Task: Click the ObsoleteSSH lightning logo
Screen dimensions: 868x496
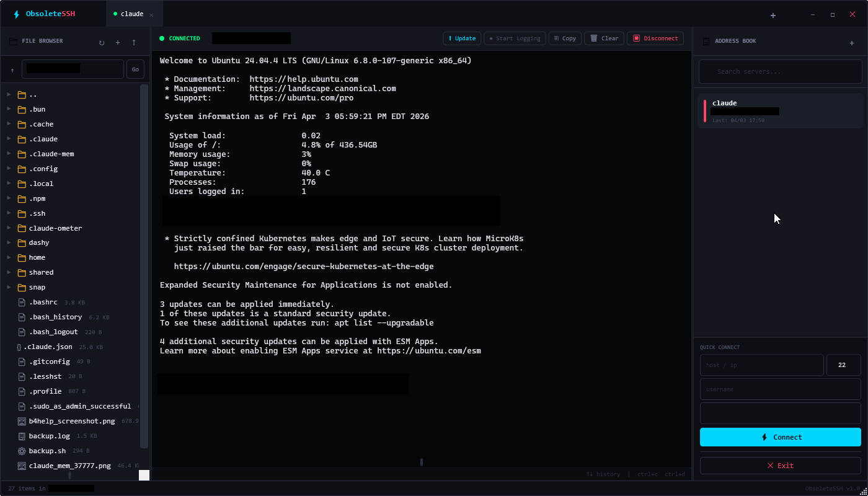Action: point(17,14)
